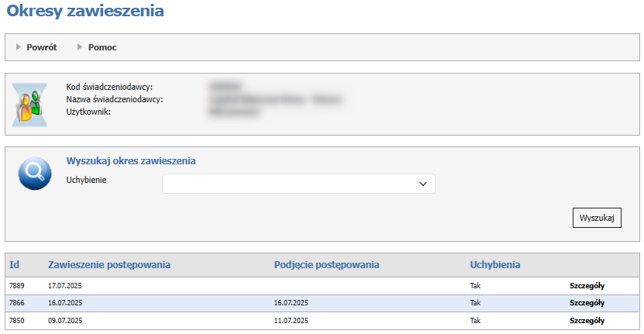Image resolution: width=644 pixels, height=334 pixels.
Task: Open the Uchybienie dropdown list
Action: click(298, 184)
